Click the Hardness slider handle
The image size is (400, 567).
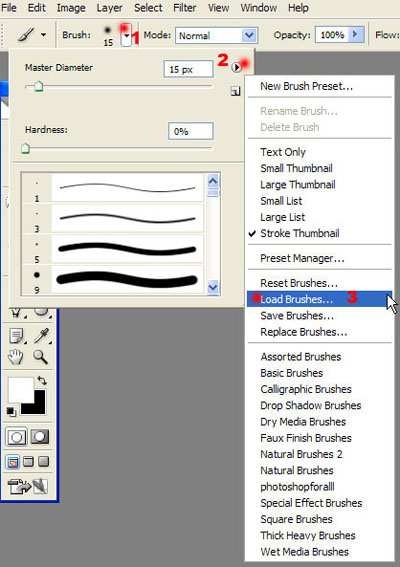[25, 148]
